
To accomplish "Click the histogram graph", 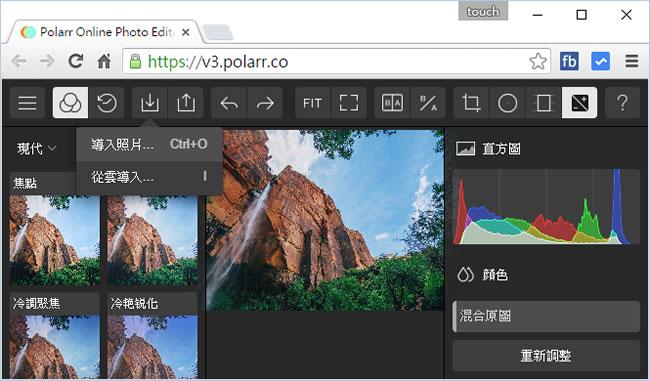I will 546,206.
